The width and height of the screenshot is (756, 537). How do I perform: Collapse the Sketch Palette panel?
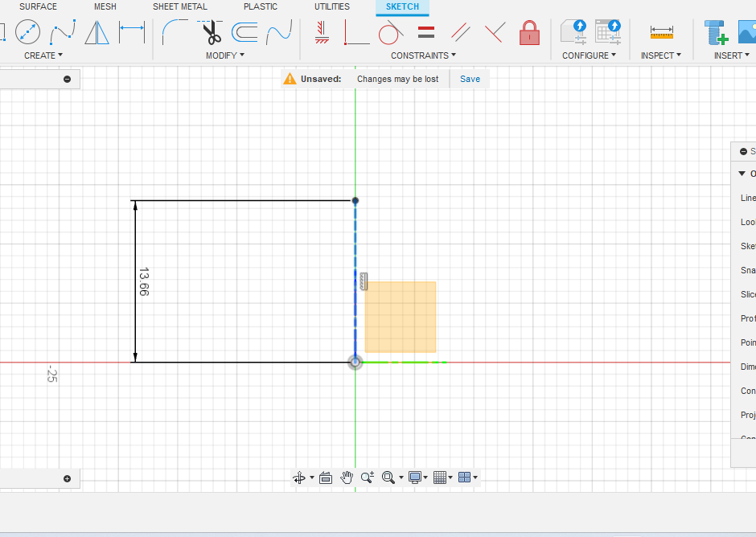(743, 151)
